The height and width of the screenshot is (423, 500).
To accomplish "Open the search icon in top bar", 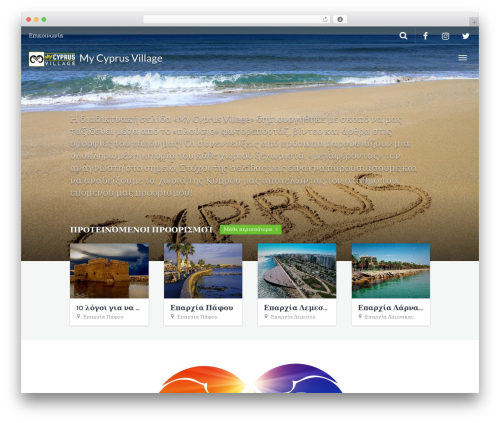I will pyautogui.click(x=403, y=36).
